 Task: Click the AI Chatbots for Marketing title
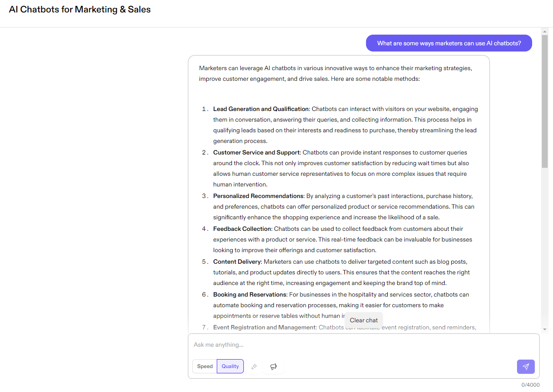tap(80, 9)
